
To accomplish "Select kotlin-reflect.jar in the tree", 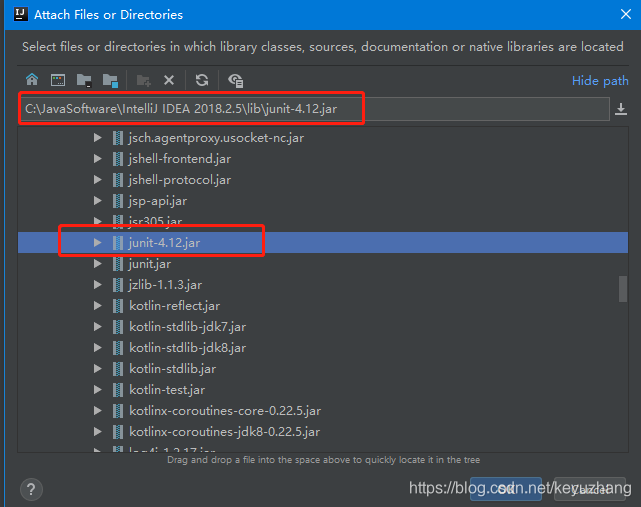I will 174,306.
